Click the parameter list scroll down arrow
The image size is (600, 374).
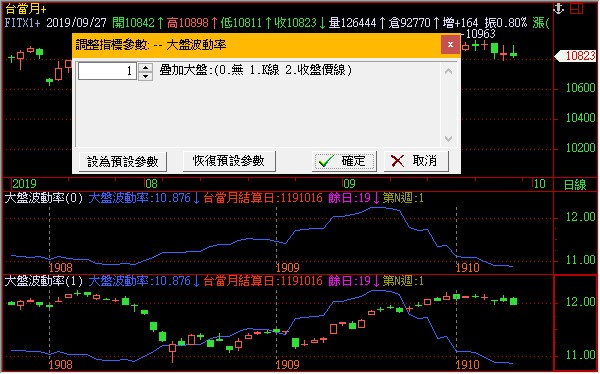coord(449,139)
